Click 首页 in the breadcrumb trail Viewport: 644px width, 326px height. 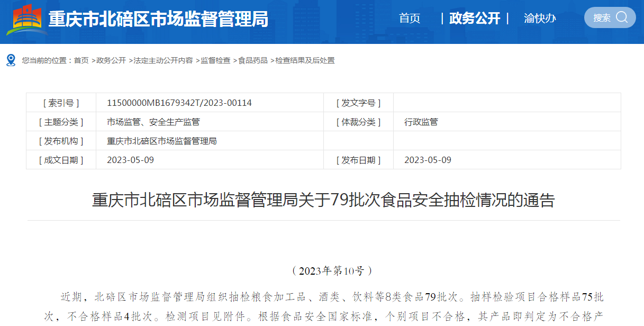[x=81, y=61]
